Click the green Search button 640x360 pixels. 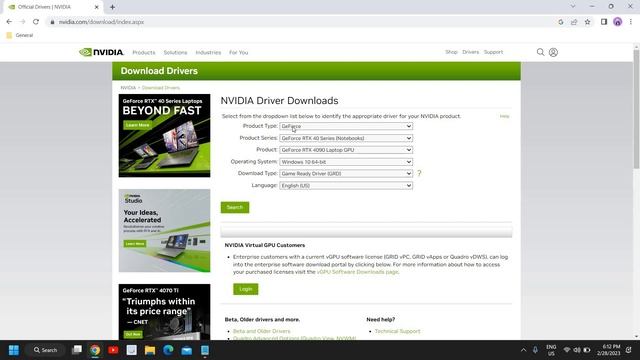click(235, 207)
